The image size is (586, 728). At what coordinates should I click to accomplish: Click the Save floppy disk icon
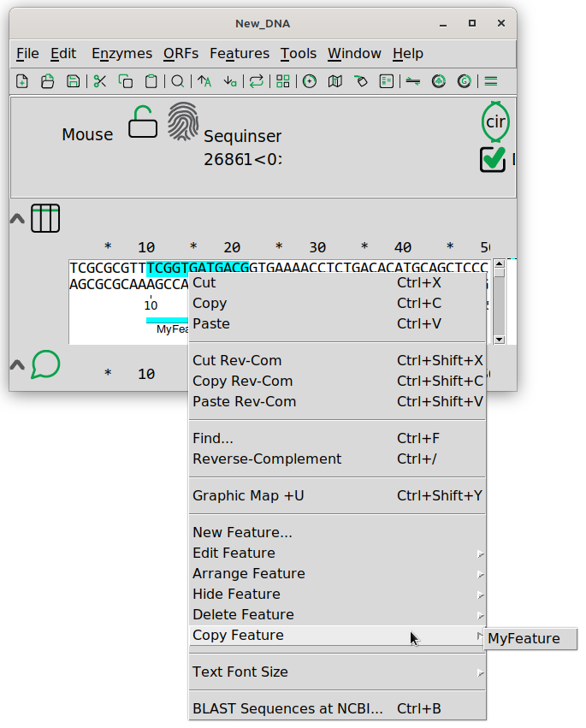point(74,82)
